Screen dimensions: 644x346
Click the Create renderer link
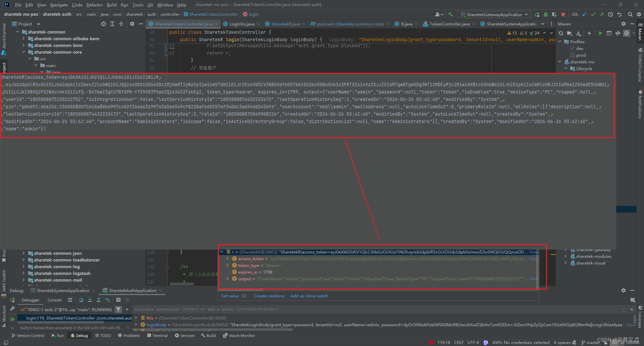coord(269,296)
